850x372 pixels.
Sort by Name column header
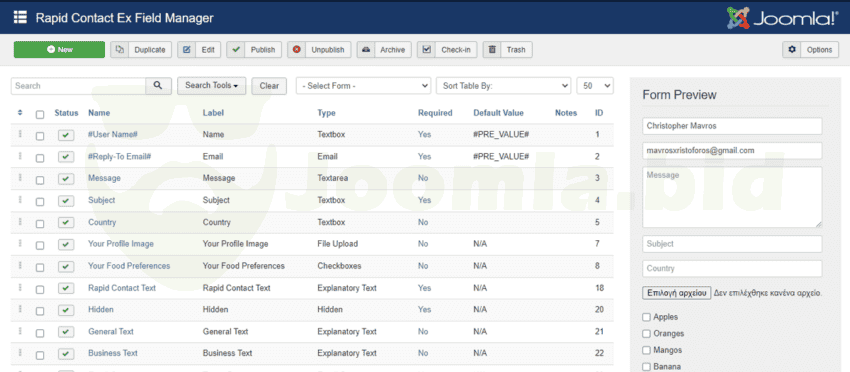coord(99,113)
